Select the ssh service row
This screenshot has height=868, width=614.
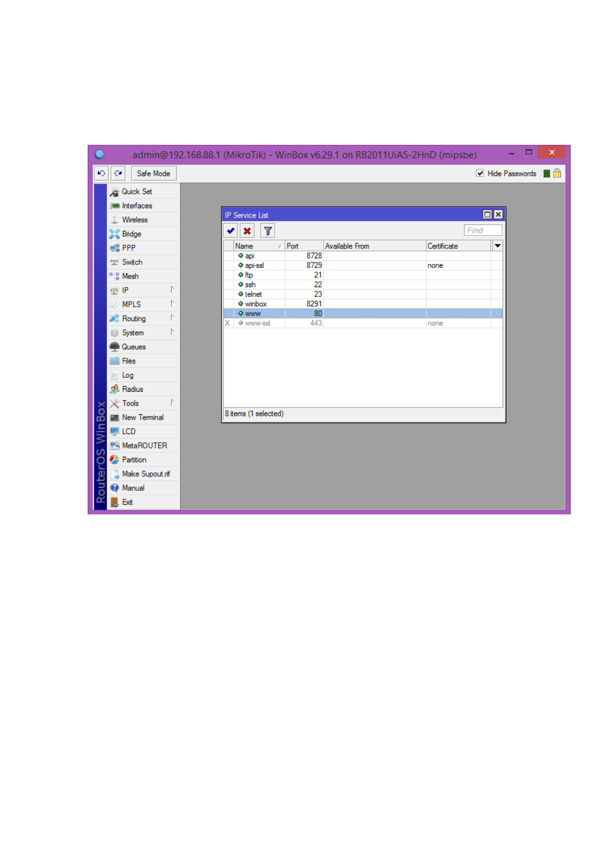(363, 285)
